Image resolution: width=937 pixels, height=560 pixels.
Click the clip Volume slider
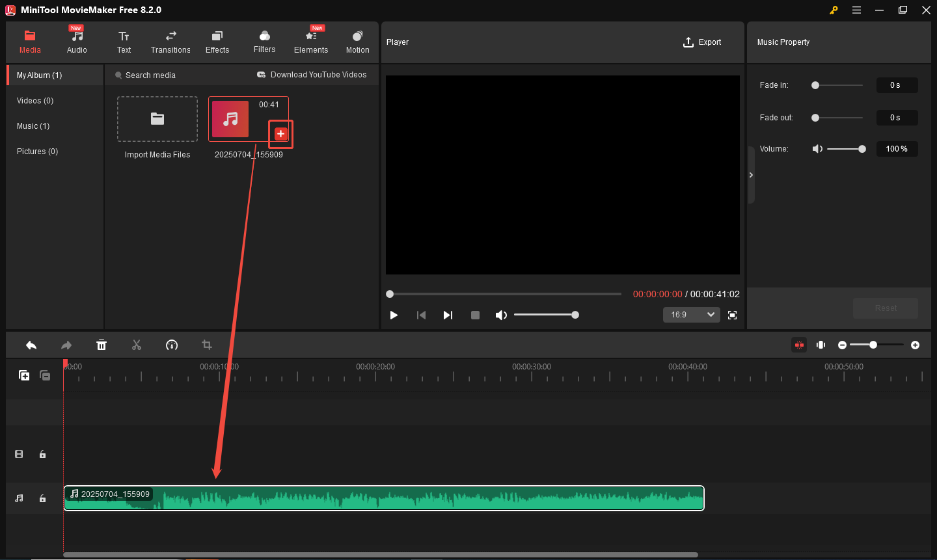(x=846, y=149)
